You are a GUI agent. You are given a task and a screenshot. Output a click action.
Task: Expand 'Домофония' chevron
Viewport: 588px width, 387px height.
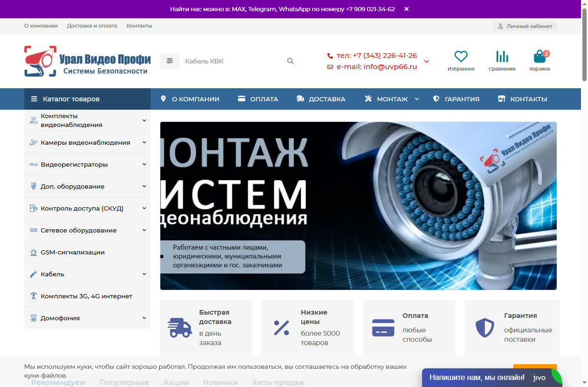pyautogui.click(x=144, y=318)
